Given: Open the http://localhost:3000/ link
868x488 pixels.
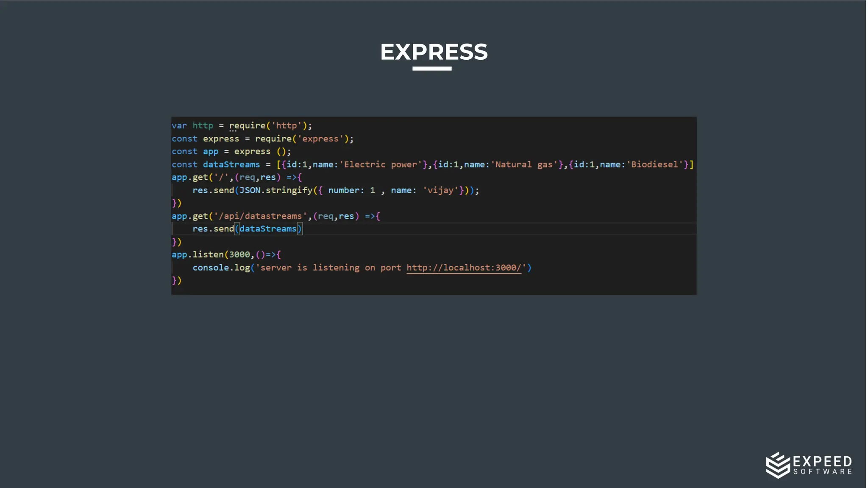Looking at the screenshot, I should click(x=464, y=268).
